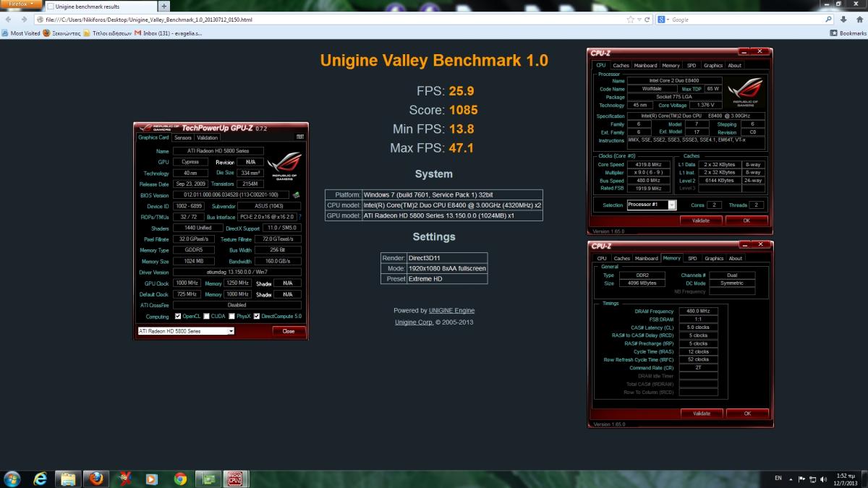Screen dimensions: 868x488
Task: Launch Internet Explorer from the taskbar
Action: tap(40, 479)
